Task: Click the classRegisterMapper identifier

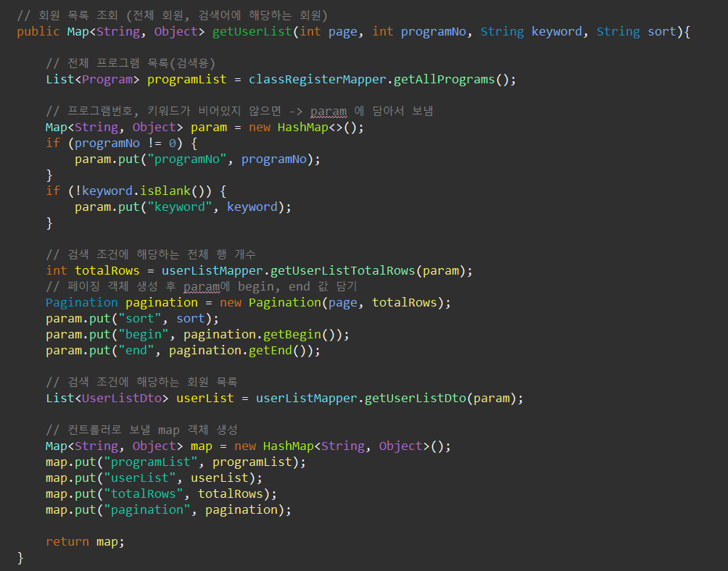Action: click(317, 79)
